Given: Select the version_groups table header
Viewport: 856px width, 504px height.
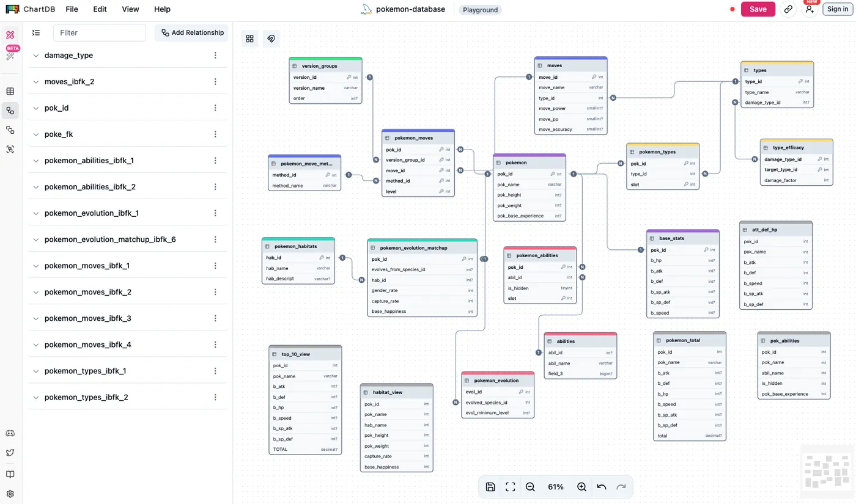Looking at the screenshot, I should click(325, 66).
